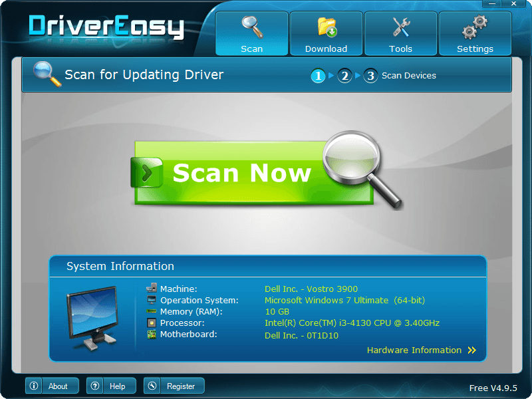The image size is (532, 399).
Task: Click the Machine icon in System Information
Action: click(x=151, y=289)
